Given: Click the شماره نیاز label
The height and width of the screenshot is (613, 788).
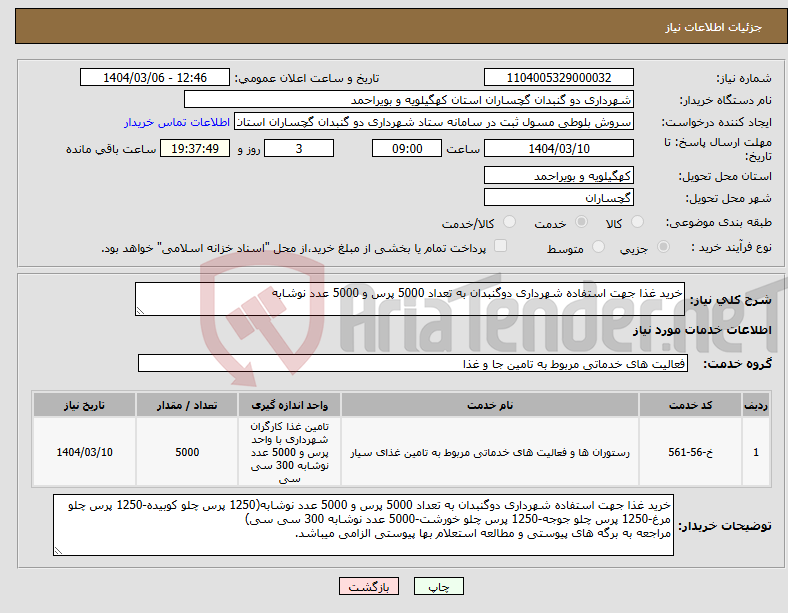Looking at the screenshot, I should pos(743,78).
